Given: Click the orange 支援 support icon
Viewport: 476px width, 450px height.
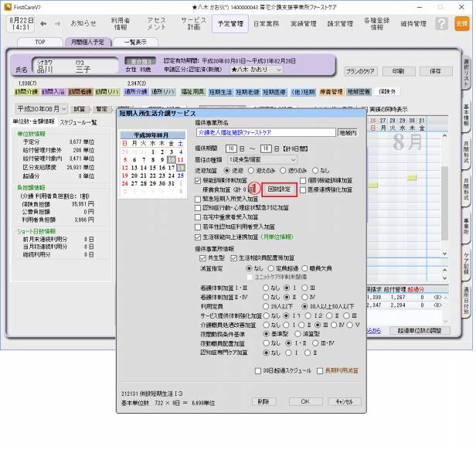Looking at the screenshot, I should [461, 23].
